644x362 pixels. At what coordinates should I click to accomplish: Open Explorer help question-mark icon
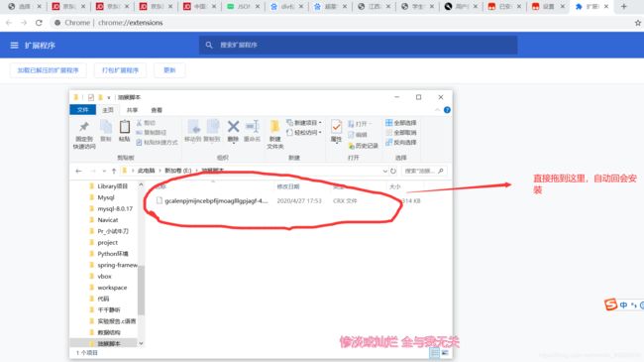[x=447, y=110]
